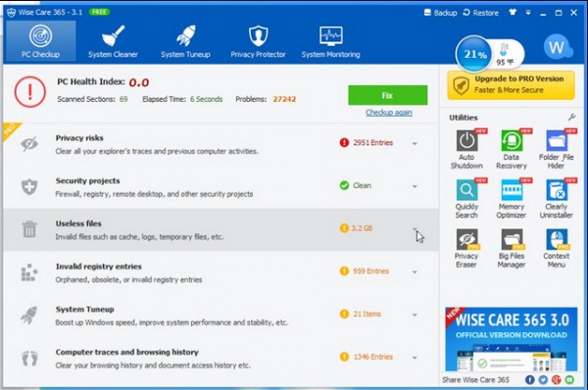Click the footprints browsing history icon
This screenshot has height=390, width=588.
(29, 358)
